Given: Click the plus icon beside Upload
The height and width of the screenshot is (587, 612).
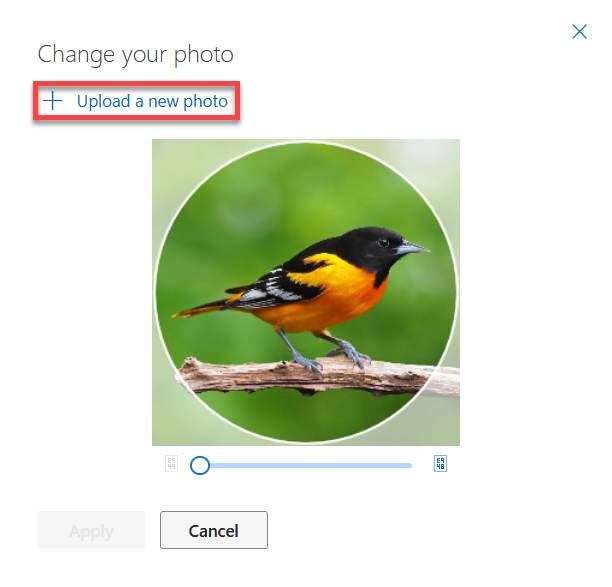Looking at the screenshot, I should pos(52,101).
